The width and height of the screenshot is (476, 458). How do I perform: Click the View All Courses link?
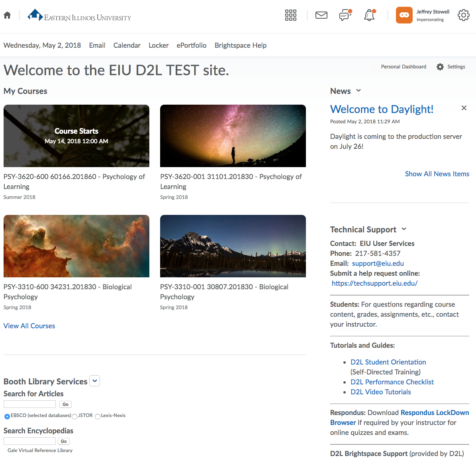[x=29, y=326]
